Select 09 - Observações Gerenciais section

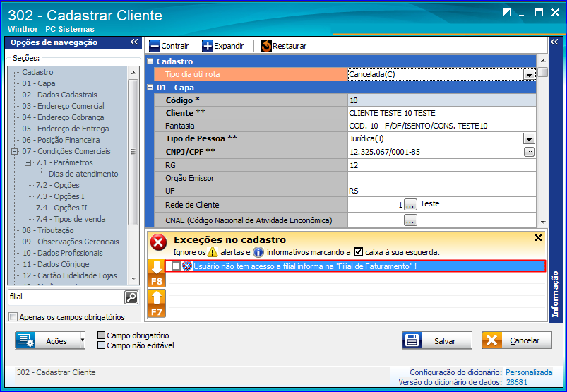pos(71,242)
